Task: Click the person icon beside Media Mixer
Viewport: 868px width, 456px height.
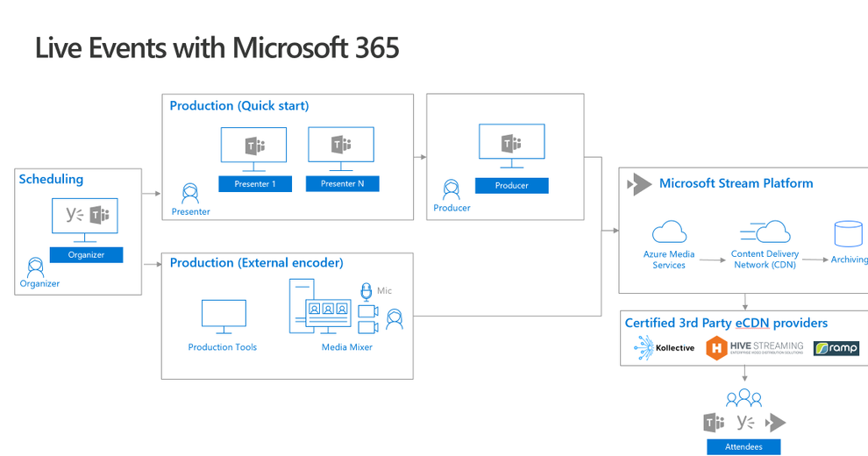Action: point(395,320)
